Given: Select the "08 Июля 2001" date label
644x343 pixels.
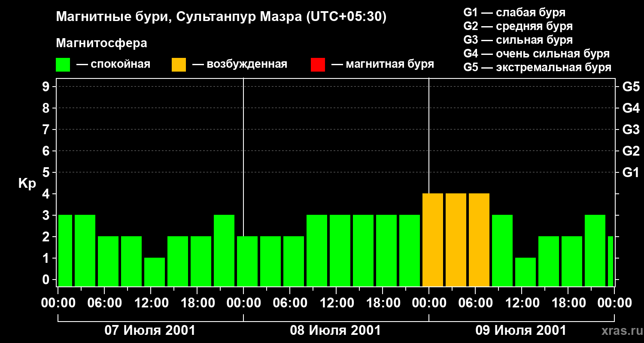Looking at the screenshot, I should 336,331.
